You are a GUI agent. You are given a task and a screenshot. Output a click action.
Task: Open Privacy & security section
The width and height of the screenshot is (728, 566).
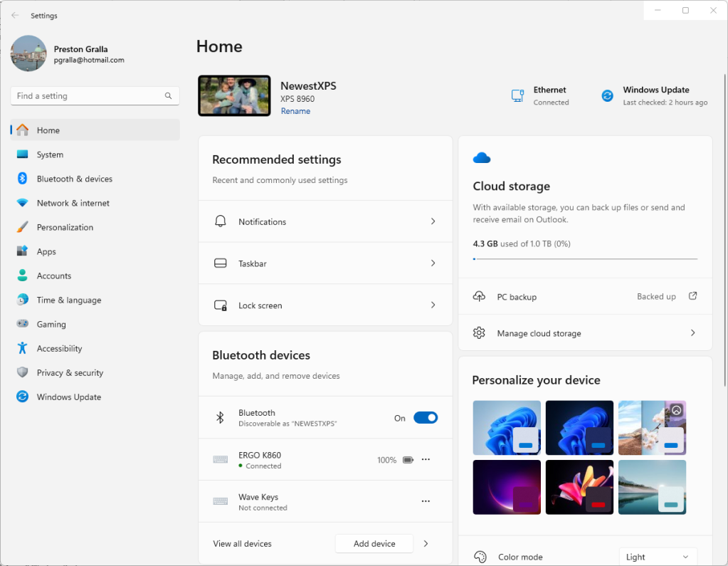[95, 372]
